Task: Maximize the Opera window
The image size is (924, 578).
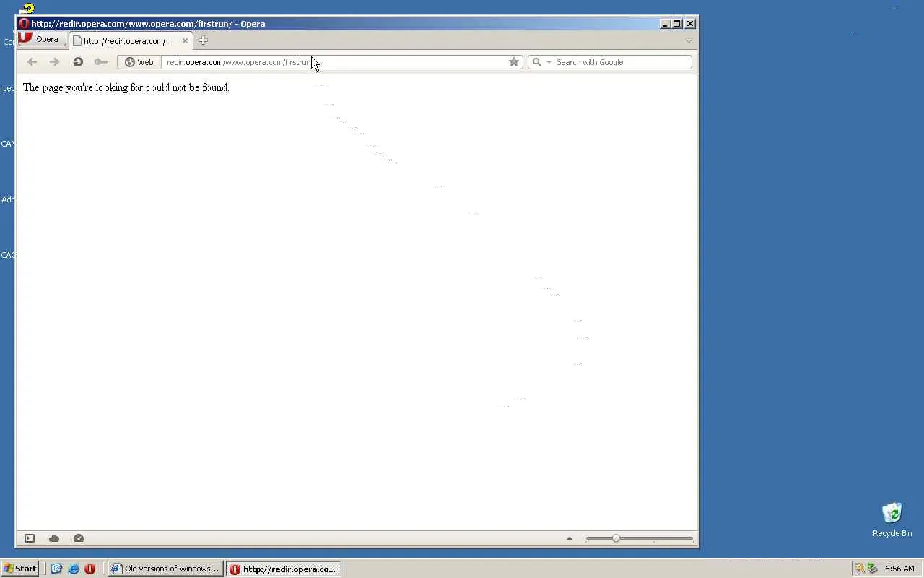Action: [677, 24]
